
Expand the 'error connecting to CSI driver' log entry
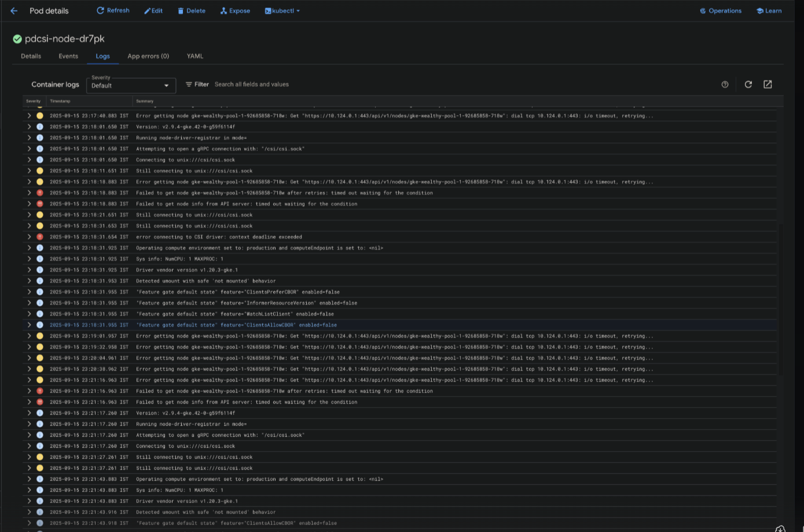29,237
